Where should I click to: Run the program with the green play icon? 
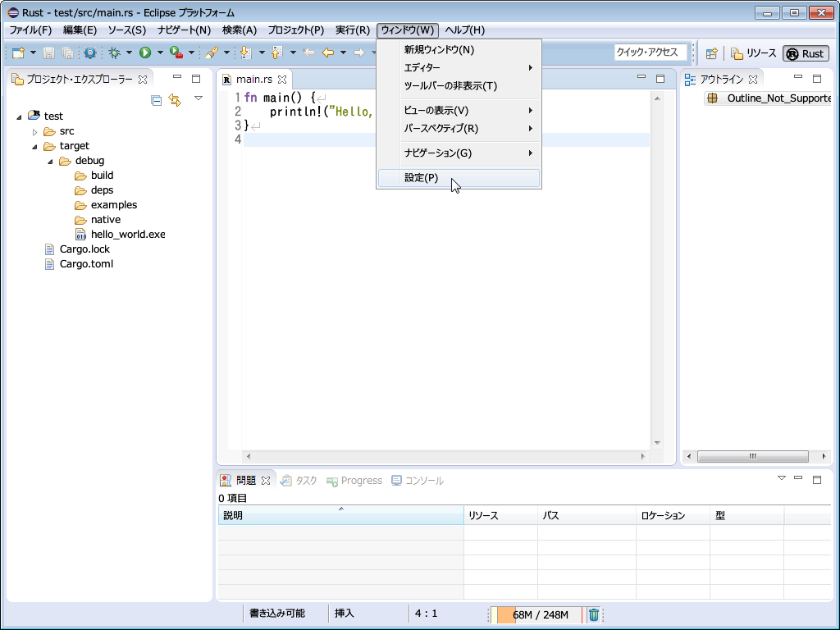point(145,52)
